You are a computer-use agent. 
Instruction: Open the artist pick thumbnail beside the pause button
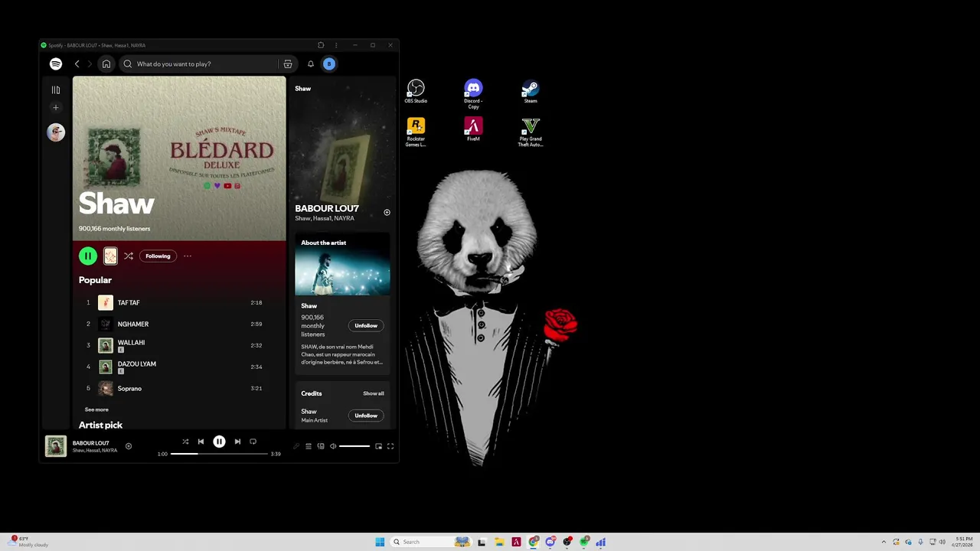pyautogui.click(x=110, y=256)
